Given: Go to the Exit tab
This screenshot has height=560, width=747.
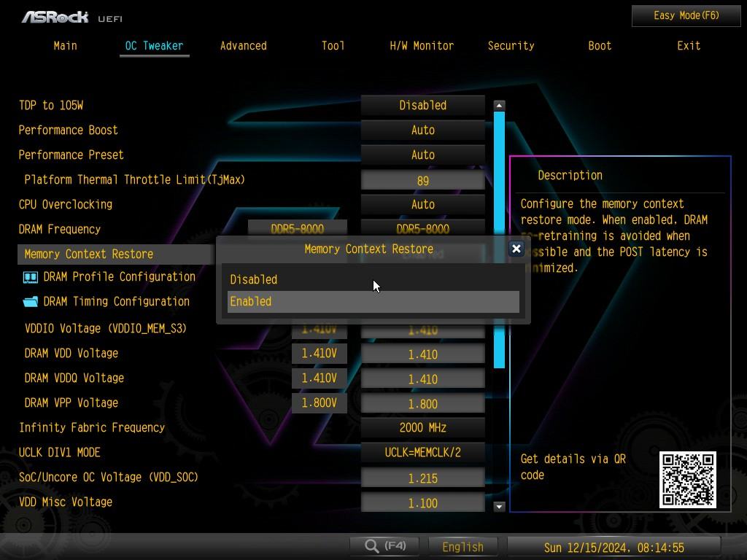Looking at the screenshot, I should point(689,46).
